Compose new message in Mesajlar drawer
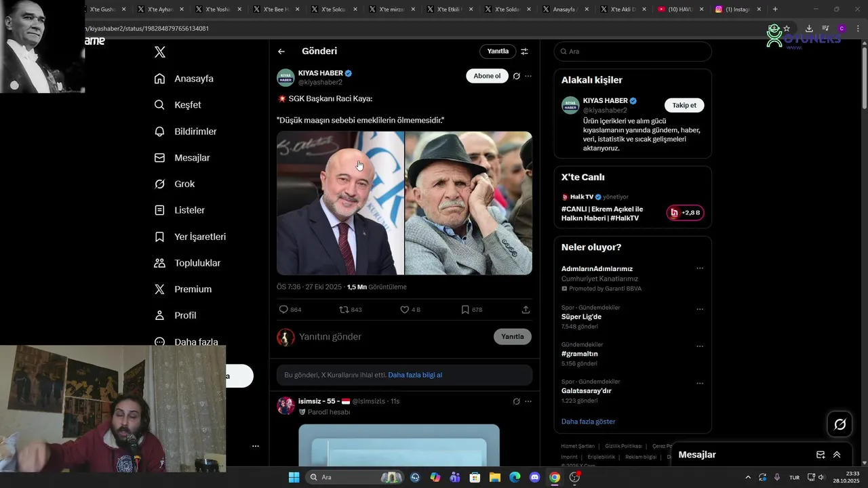Viewport: 868px width, 488px height. 821,455
